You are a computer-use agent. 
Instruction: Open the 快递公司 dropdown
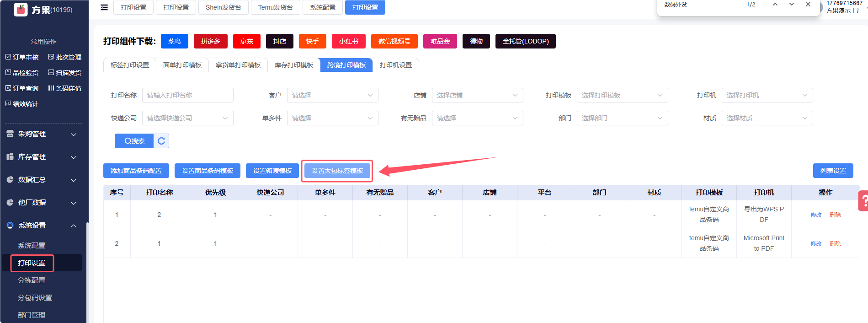pyautogui.click(x=188, y=118)
